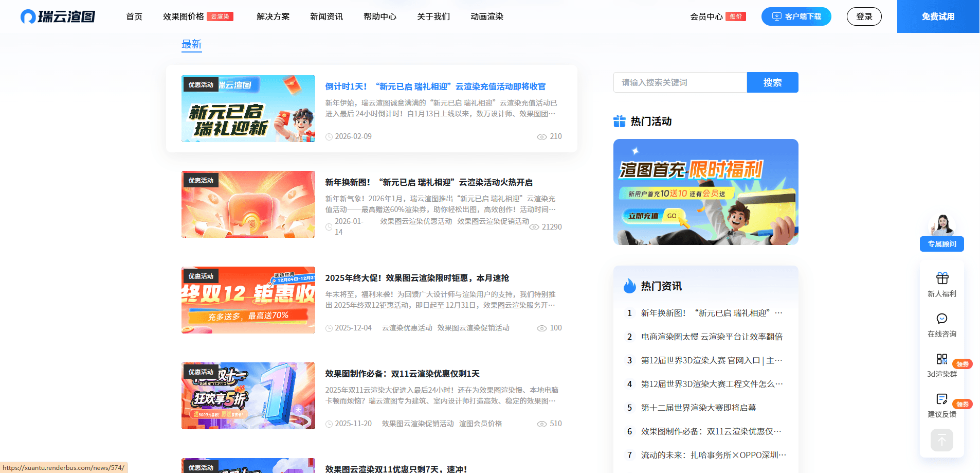Viewport: 980px width, 473px height.
Task: Click the back-to-top arrow icon
Action: [x=941, y=440]
